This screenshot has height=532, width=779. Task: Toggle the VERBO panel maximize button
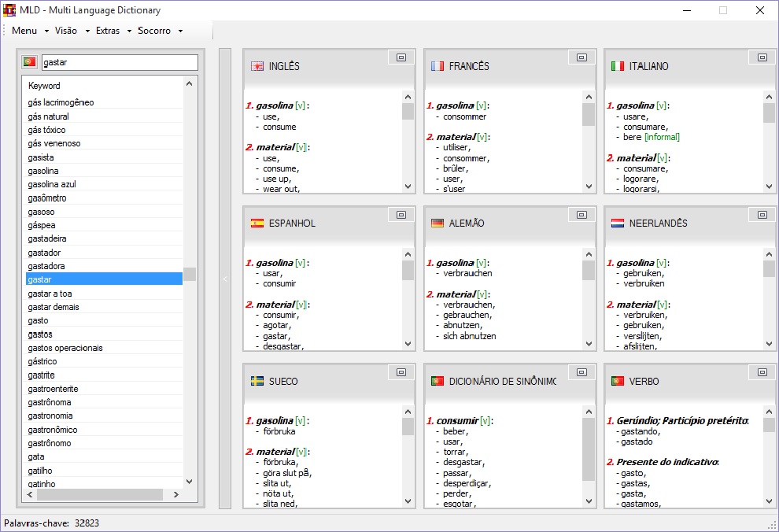click(x=762, y=372)
